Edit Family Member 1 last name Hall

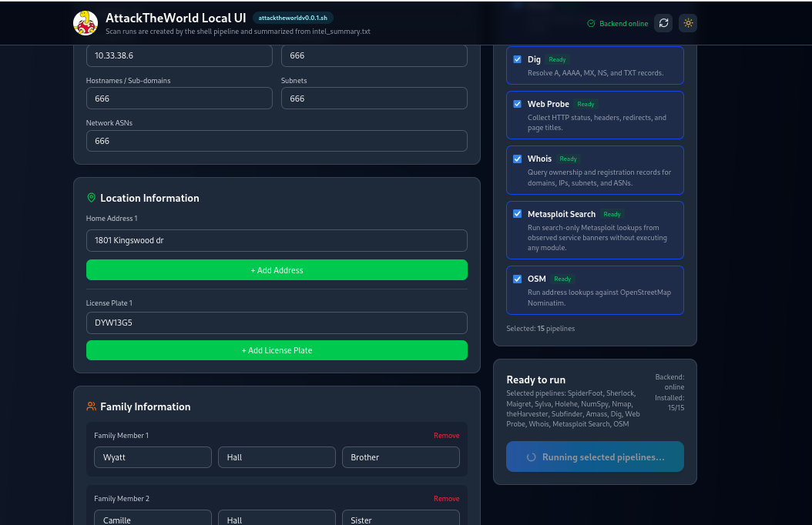click(x=277, y=457)
